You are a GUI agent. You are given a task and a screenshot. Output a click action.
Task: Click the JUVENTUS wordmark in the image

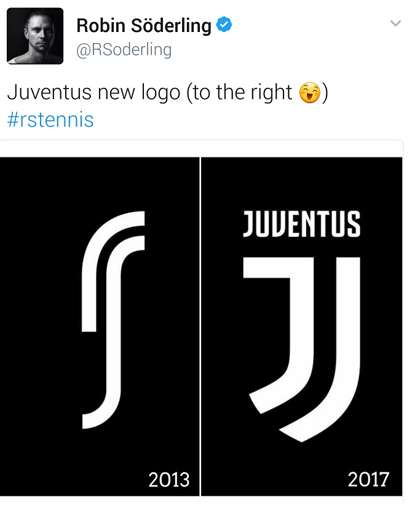click(302, 224)
